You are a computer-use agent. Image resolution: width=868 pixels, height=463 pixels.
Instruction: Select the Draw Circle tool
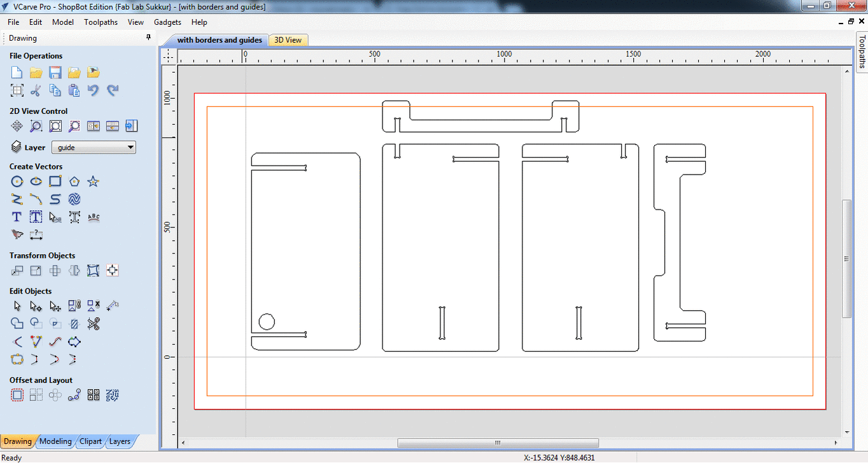[x=17, y=182]
